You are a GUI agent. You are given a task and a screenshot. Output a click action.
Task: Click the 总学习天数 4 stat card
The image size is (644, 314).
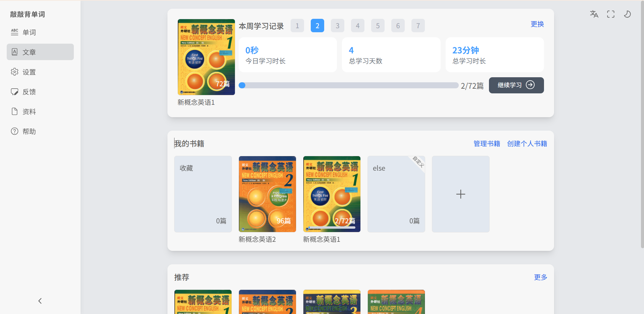[x=391, y=55]
